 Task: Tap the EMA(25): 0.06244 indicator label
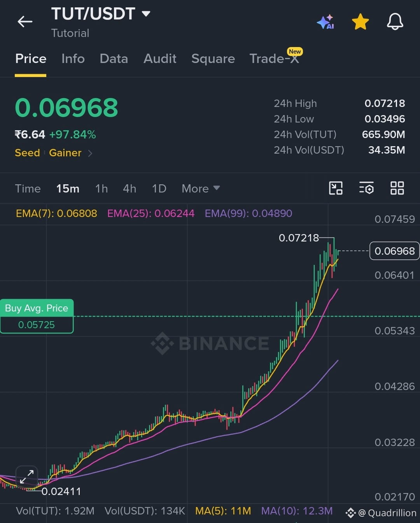pyautogui.click(x=151, y=213)
